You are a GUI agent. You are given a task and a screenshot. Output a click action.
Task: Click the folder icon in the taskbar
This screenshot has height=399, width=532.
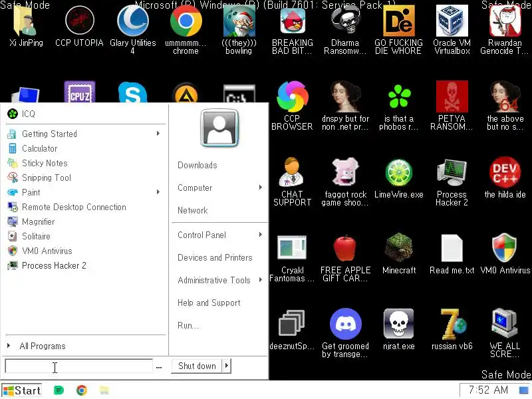click(104, 390)
